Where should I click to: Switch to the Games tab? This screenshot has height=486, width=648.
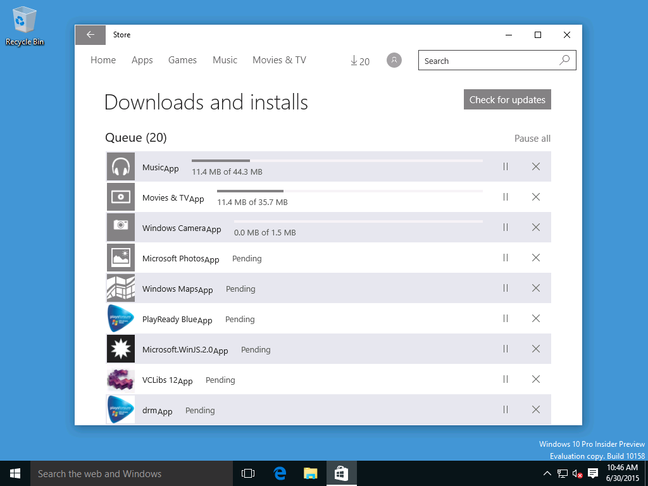click(x=182, y=60)
